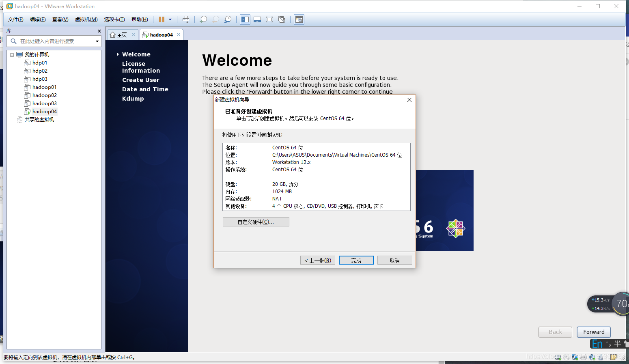Select the 我的计算机 tree item
Screen dimensions: 629x364
click(37, 55)
